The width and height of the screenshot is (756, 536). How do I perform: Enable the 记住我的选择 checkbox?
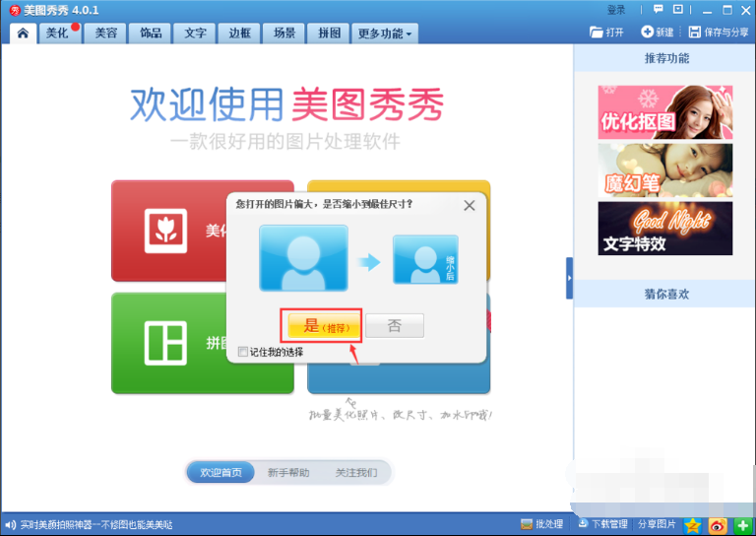tap(243, 352)
